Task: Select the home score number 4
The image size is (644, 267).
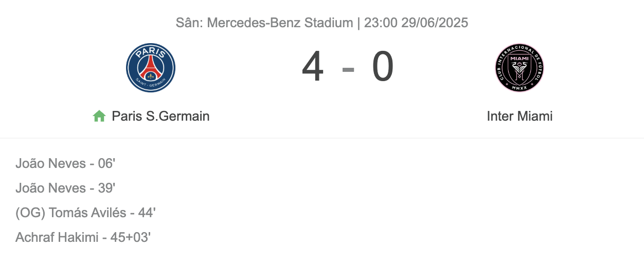Action: click(313, 68)
